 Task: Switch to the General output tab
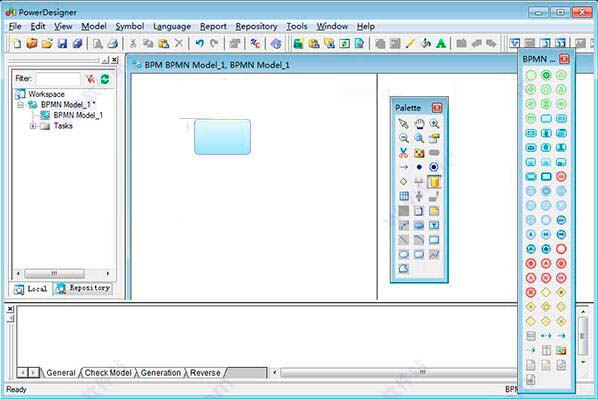(61, 373)
